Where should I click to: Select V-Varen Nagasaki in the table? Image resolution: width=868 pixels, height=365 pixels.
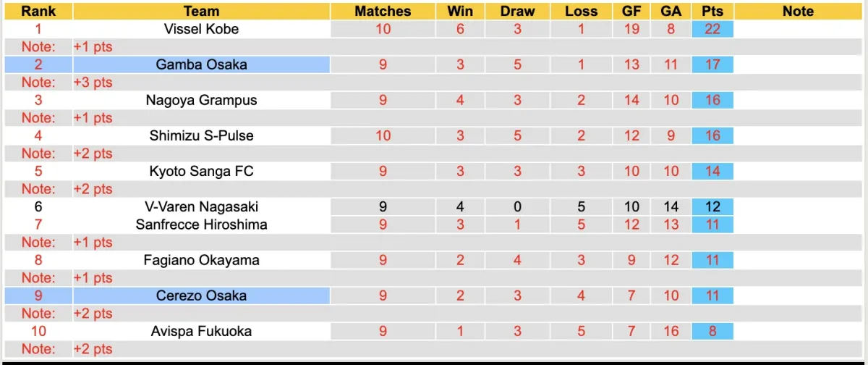click(x=201, y=206)
